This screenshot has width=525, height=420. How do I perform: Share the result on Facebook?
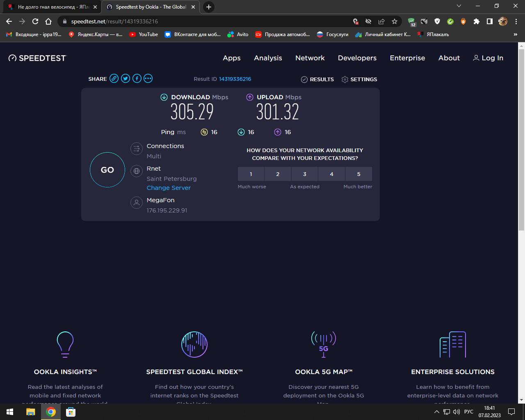137,78
